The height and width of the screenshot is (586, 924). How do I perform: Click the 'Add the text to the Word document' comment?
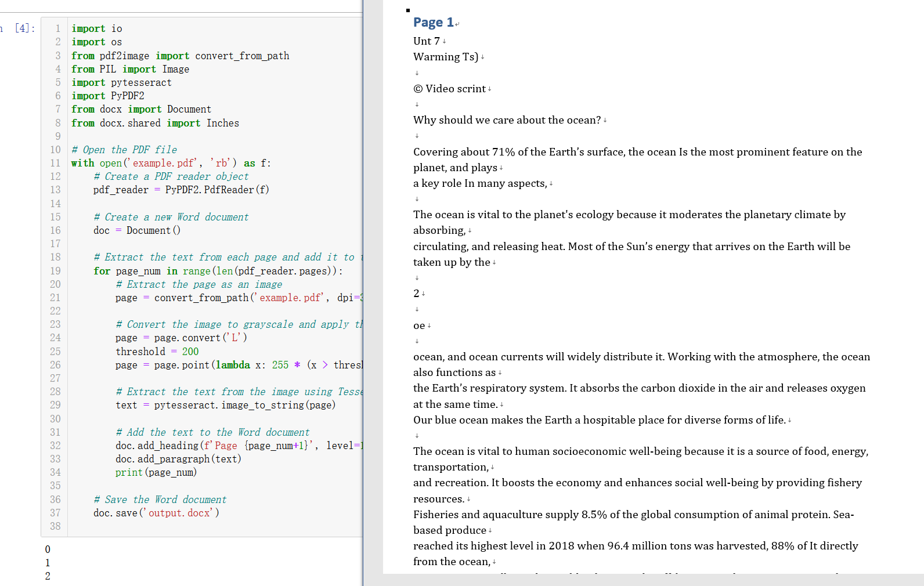coord(212,432)
